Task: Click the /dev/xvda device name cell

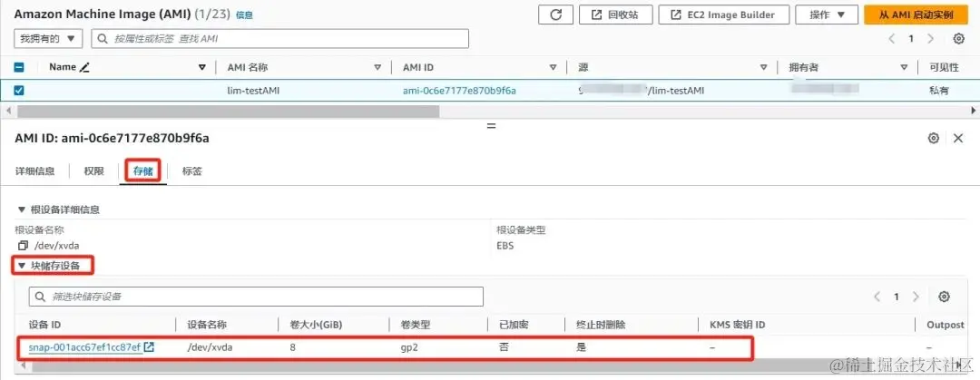Action: pos(210,346)
